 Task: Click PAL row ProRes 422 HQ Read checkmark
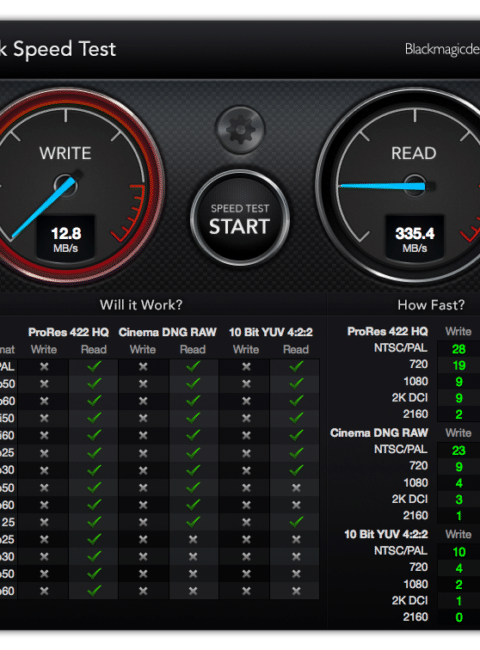click(x=94, y=366)
